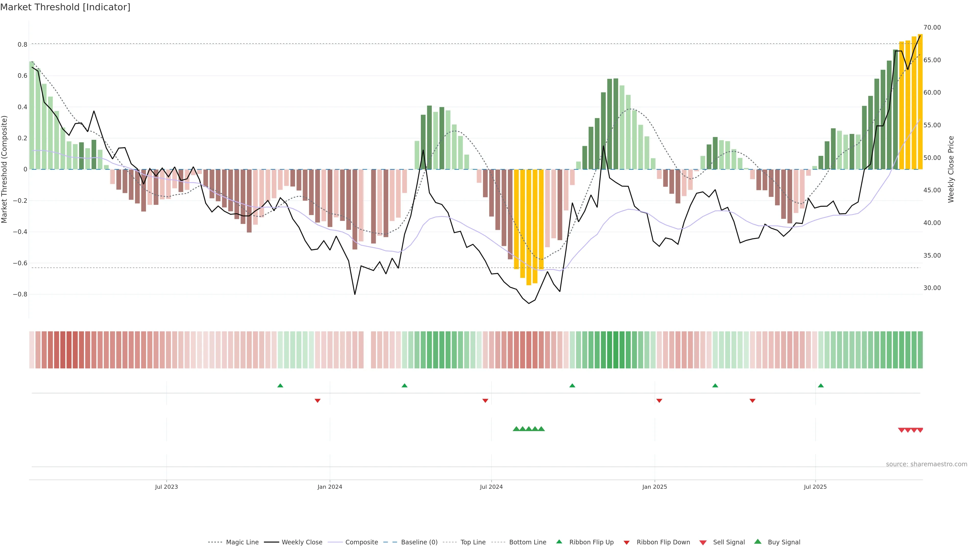
Task: Click the Buy Signal legend marker icon
Action: point(758,542)
